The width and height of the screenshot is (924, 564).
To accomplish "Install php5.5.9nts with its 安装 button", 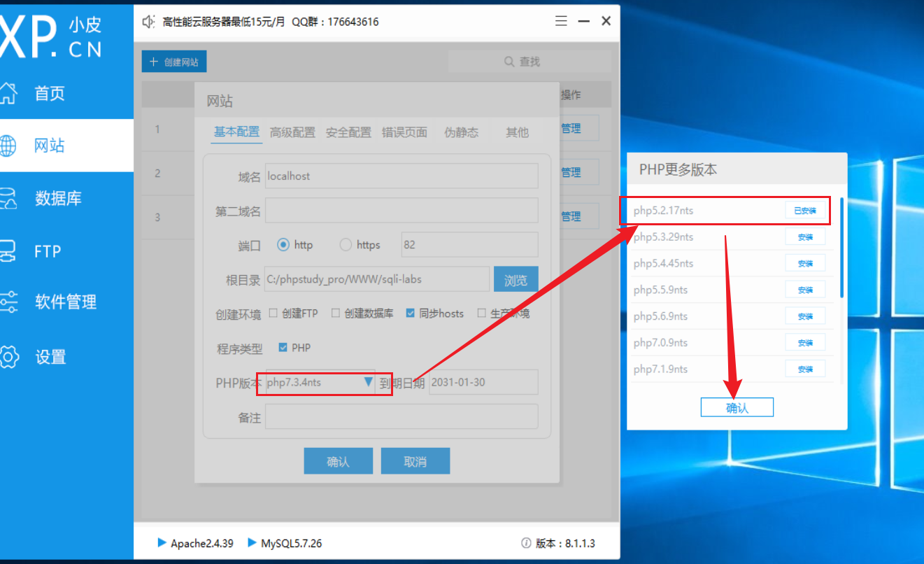I will coord(805,290).
